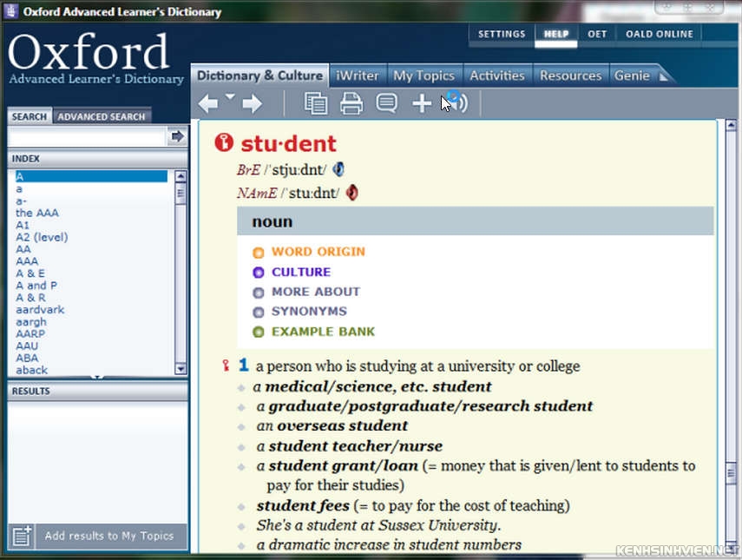Open the Print dialog from the toolbar
742x560 pixels.
click(351, 102)
